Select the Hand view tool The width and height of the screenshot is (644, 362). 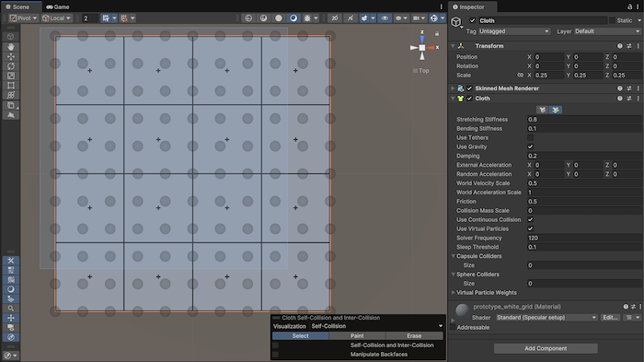point(11,46)
